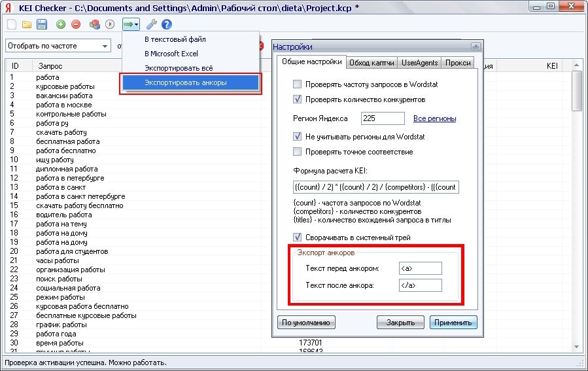The width and height of the screenshot is (588, 371).
Task: Select row 'часы работы'
Action: coord(58,260)
